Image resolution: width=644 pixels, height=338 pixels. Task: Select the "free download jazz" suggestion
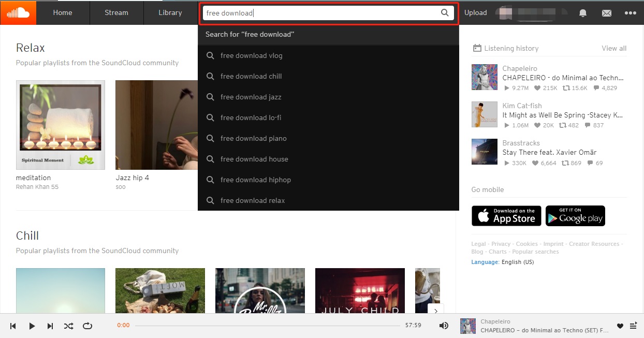[x=251, y=97]
